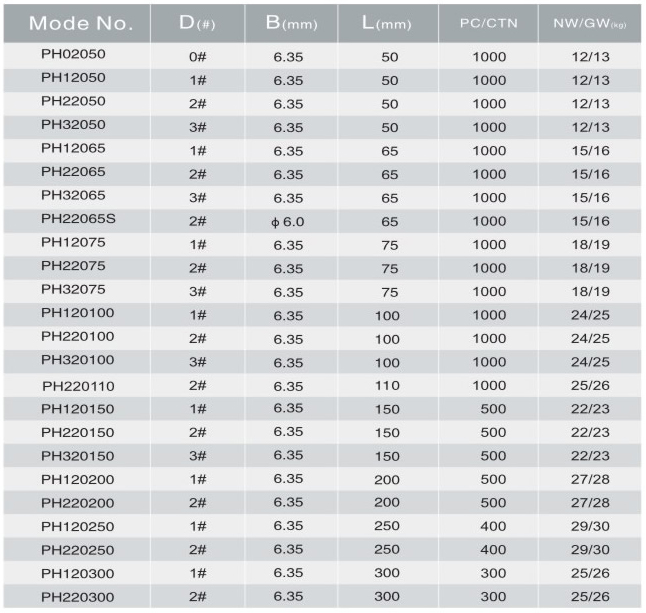Click model number PH220110
The image size is (646, 613).
pos(78,385)
